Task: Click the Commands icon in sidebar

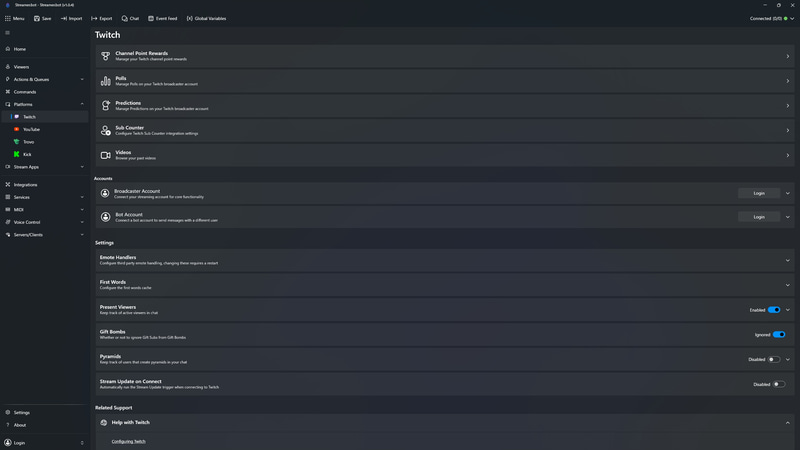Action: point(8,92)
